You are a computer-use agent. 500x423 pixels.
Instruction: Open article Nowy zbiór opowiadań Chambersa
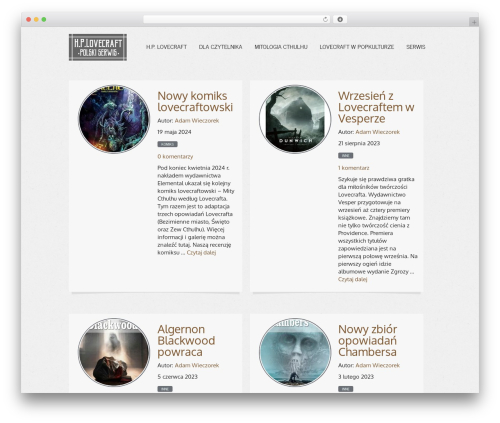pos(368,340)
